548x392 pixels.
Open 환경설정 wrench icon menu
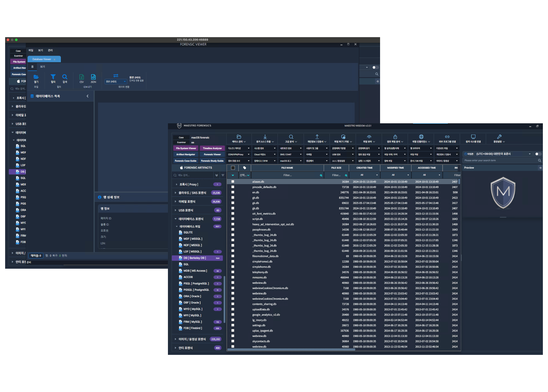(x=499, y=137)
